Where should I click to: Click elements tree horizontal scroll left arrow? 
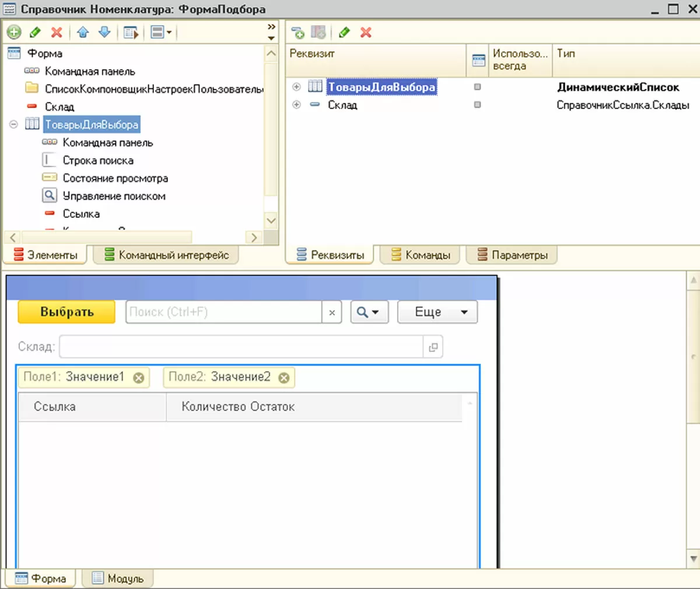(x=12, y=237)
